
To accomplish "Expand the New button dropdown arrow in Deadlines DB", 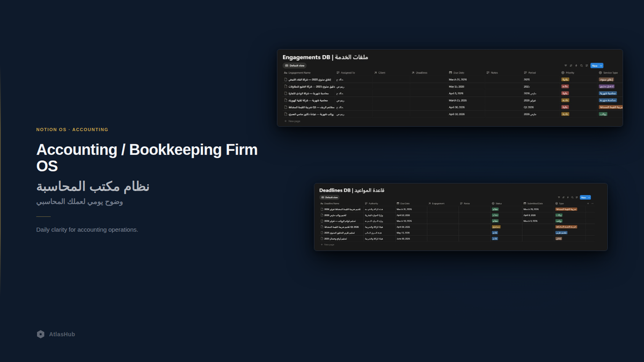I will point(589,197).
